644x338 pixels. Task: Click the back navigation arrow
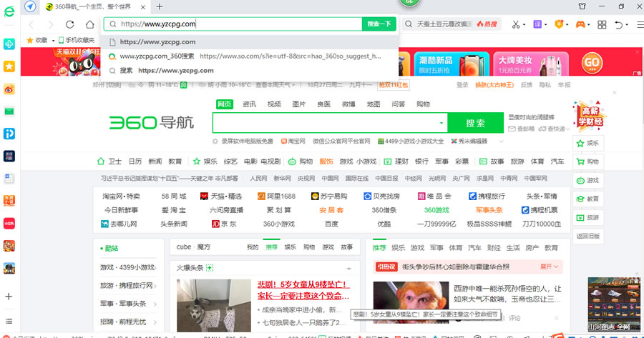pos(31,24)
